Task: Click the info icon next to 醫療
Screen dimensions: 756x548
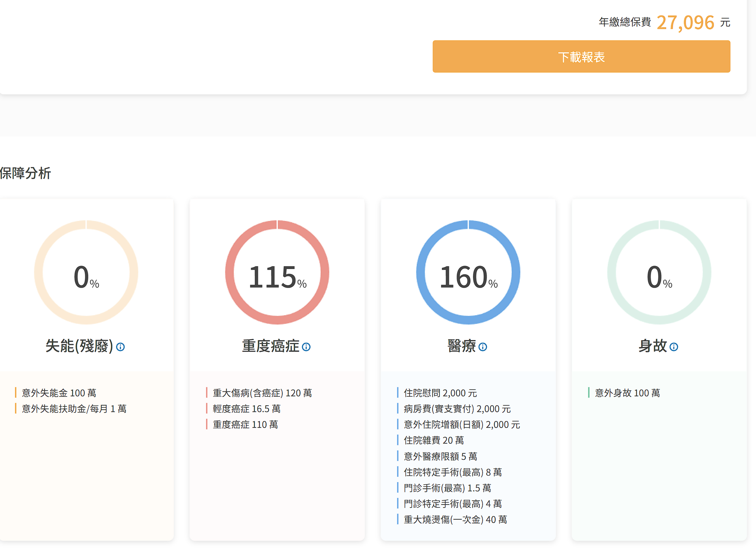Action: click(x=483, y=347)
